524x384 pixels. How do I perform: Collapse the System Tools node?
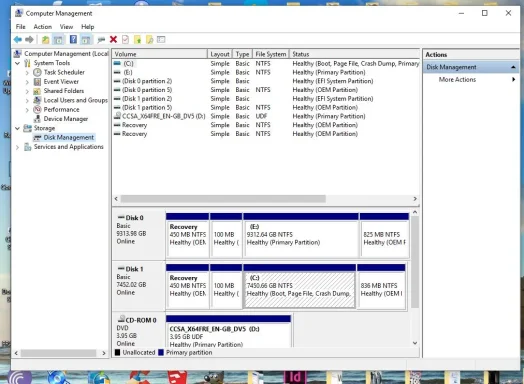(x=17, y=63)
